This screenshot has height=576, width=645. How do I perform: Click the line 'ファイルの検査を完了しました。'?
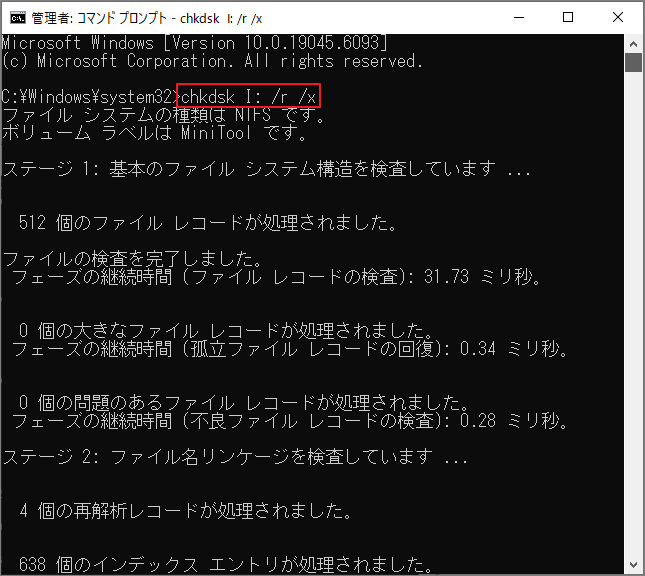[x=132, y=259]
